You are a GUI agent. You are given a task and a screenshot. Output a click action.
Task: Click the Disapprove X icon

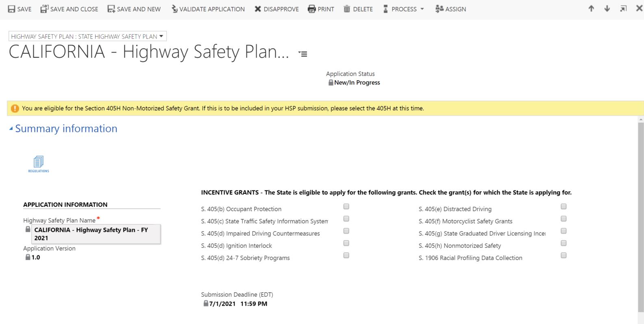point(258,9)
